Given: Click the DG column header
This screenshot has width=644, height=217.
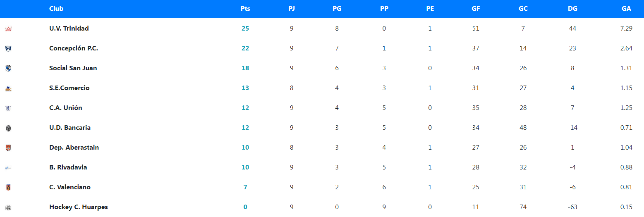Looking at the screenshot, I should pyautogui.click(x=572, y=9).
